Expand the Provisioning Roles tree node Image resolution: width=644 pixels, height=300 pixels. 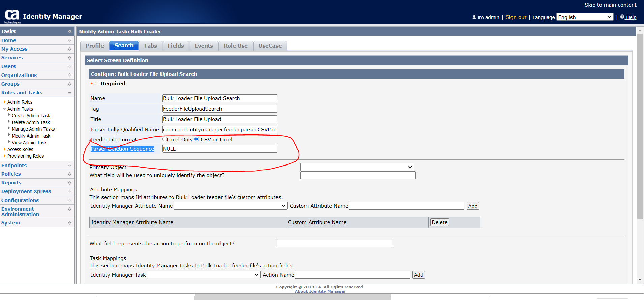tap(4, 156)
